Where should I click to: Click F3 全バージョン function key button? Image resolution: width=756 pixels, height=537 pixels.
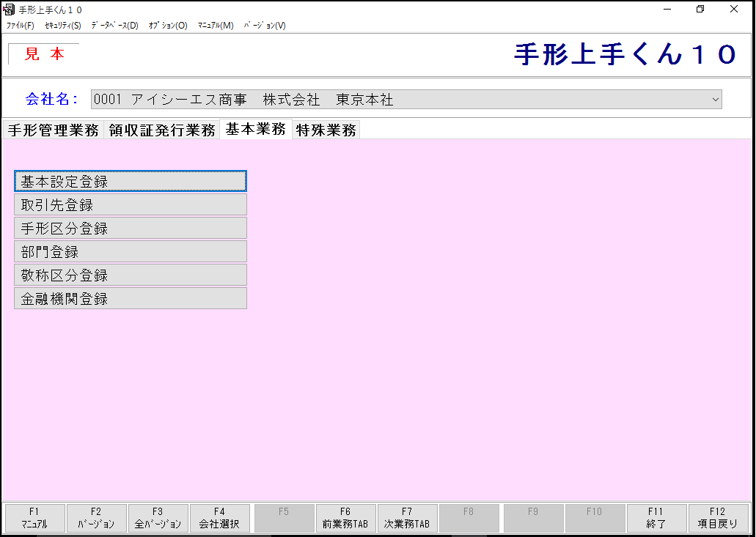click(158, 518)
